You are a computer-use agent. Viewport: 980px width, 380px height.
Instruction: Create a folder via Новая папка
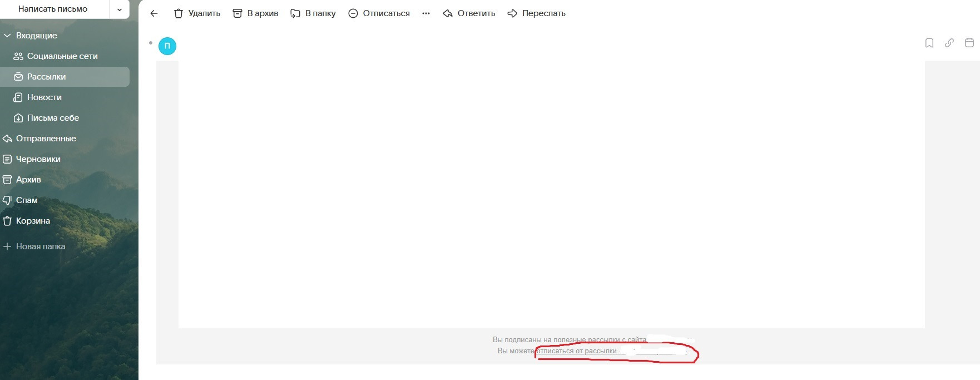pyautogui.click(x=40, y=246)
